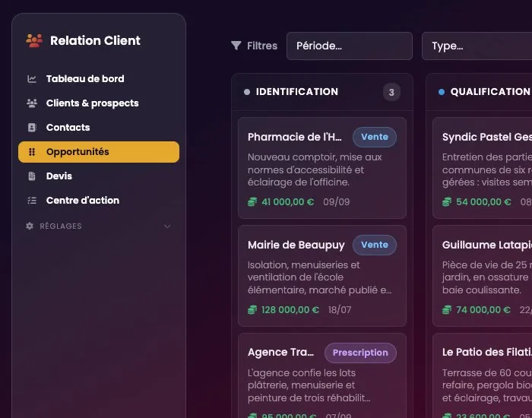This screenshot has height=418, width=532.
Task: Open the Période filter dropdown
Action: (350, 46)
